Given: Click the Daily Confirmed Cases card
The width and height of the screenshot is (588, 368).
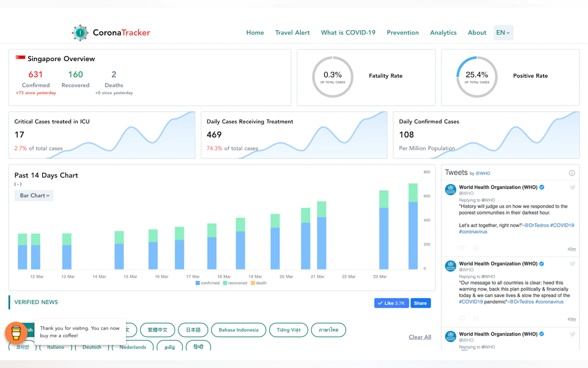Looking at the screenshot, I should [486, 135].
